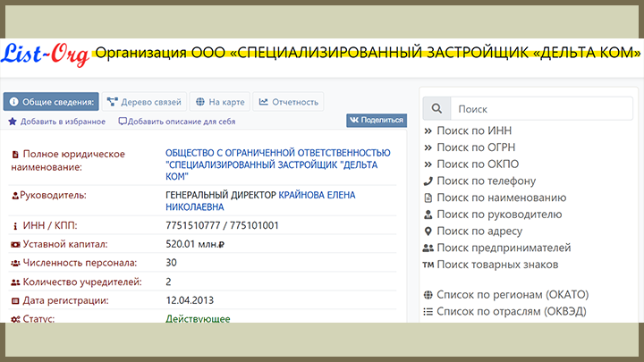Click the chart icon on Отчетность
Image resolution: width=644 pixels, height=362 pixels.
263,102
